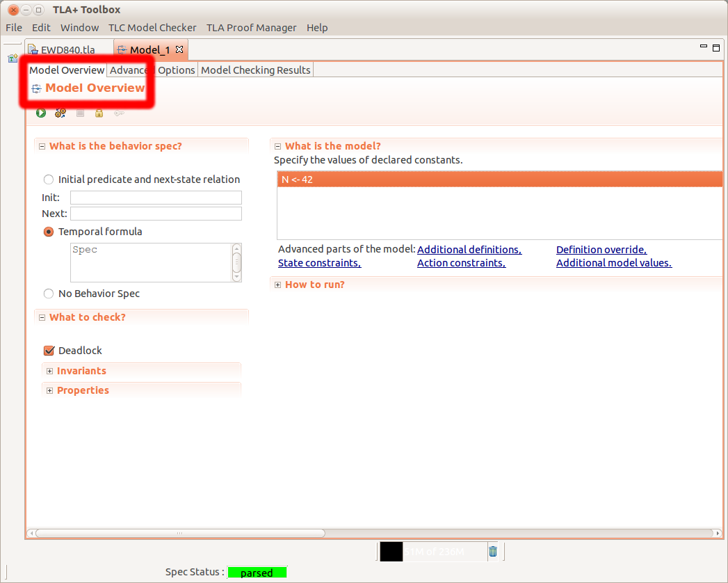
Task: Close the Model_1 editor tab
Action: coord(179,49)
